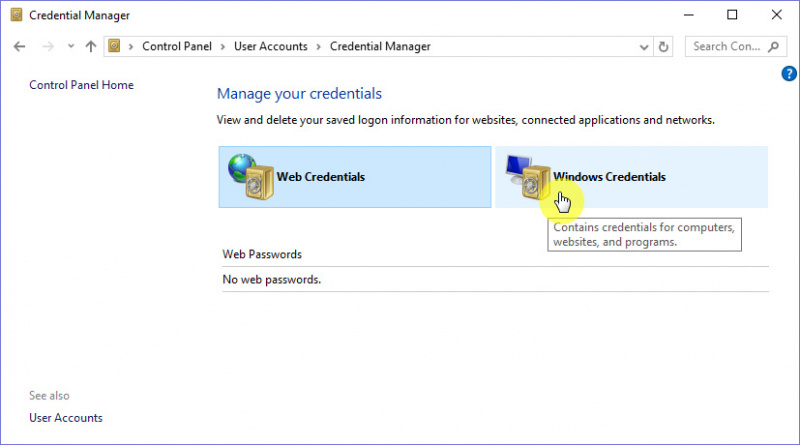Open the address bar history dropdown
The image size is (800, 445).
pos(644,47)
